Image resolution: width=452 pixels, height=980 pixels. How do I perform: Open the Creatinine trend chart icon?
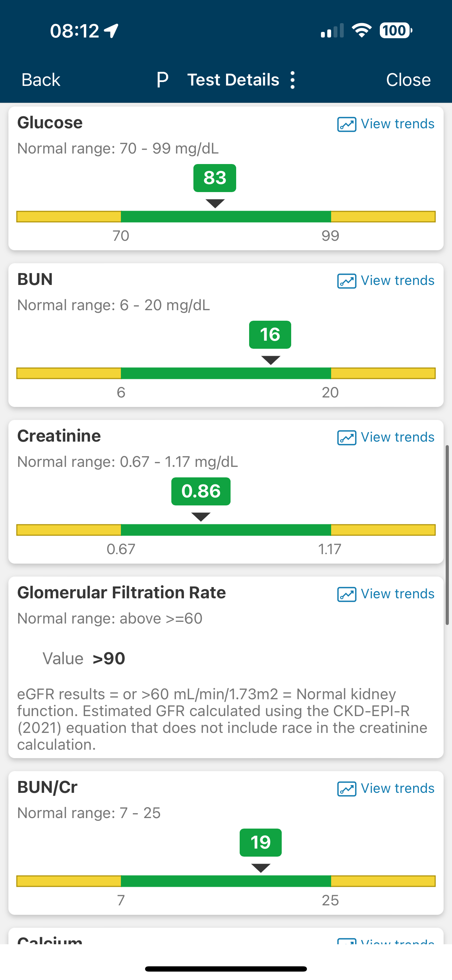(x=347, y=437)
